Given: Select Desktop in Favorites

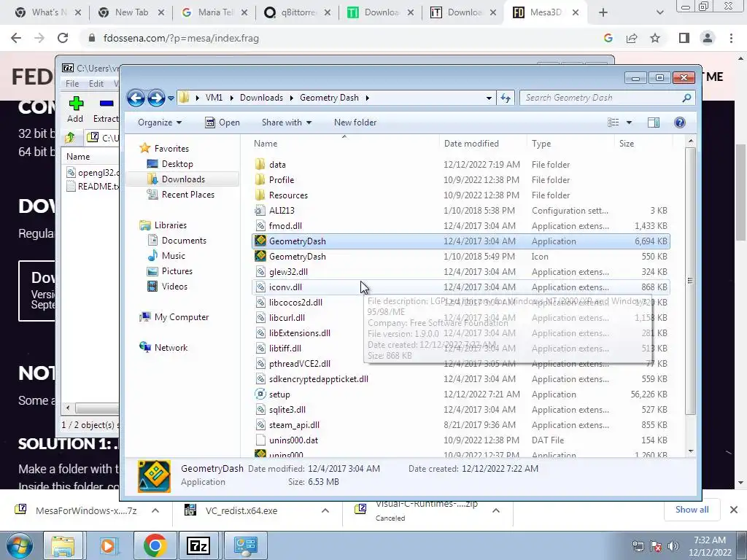Looking at the screenshot, I should (x=177, y=164).
